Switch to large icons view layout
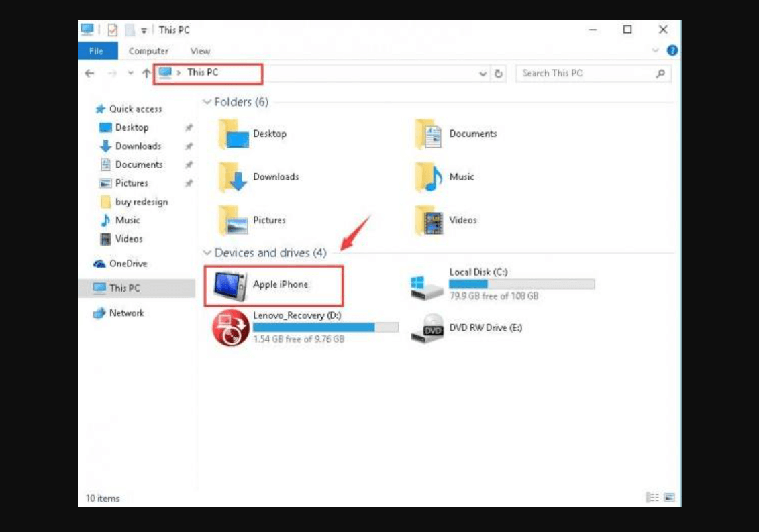The width and height of the screenshot is (759, 532). [669, 497]
